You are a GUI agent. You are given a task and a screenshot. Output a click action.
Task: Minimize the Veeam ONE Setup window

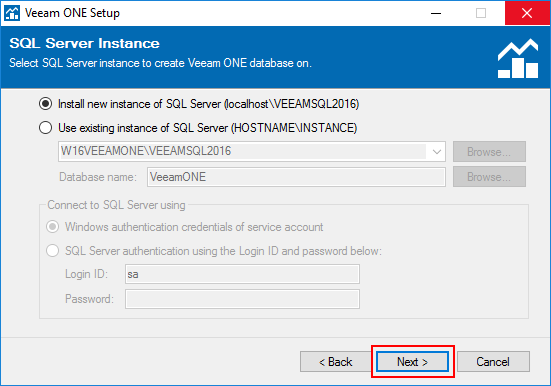pos(436,13)
